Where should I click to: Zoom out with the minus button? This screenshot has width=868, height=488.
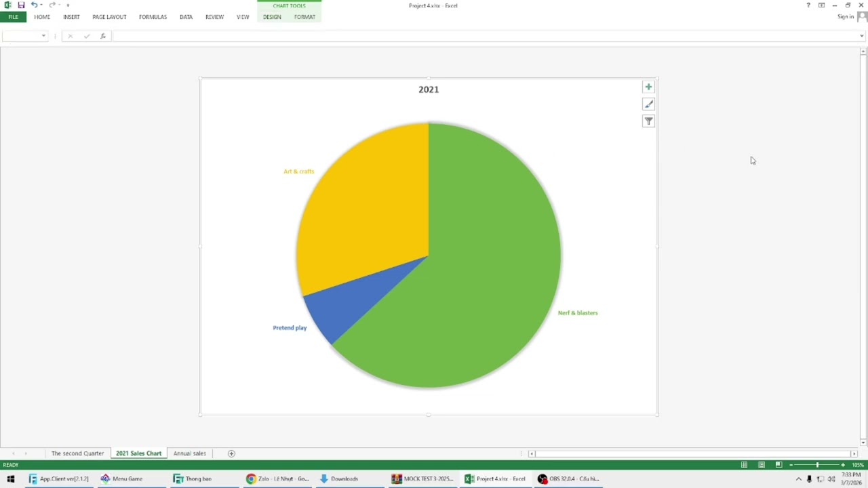[x=791, y=465]
